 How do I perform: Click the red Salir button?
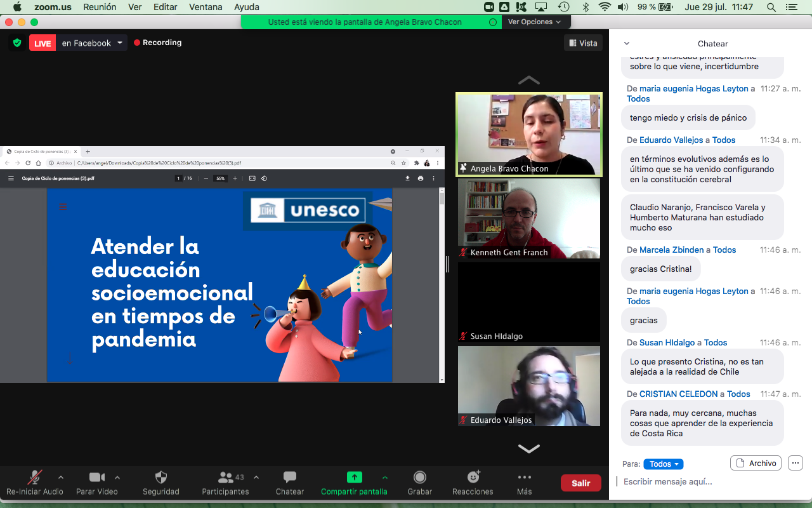click(580, 483)
